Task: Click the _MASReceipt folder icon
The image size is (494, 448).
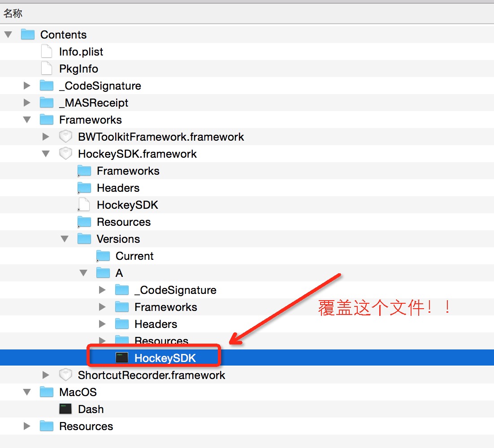Action: [x=47, y=103]
